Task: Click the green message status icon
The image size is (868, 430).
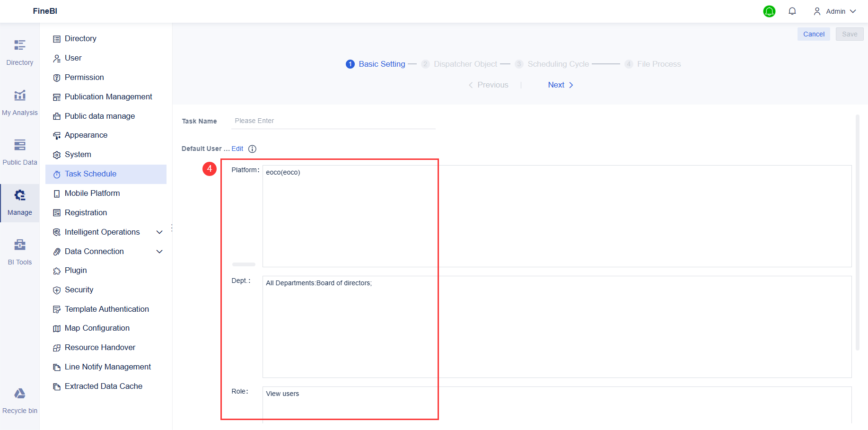Action: coord(769,11)
